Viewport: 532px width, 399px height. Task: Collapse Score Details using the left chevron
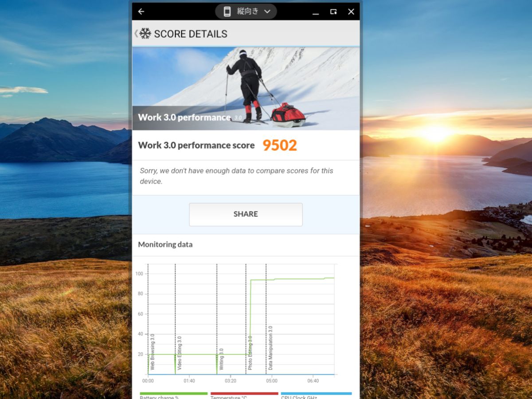[137, 33]
